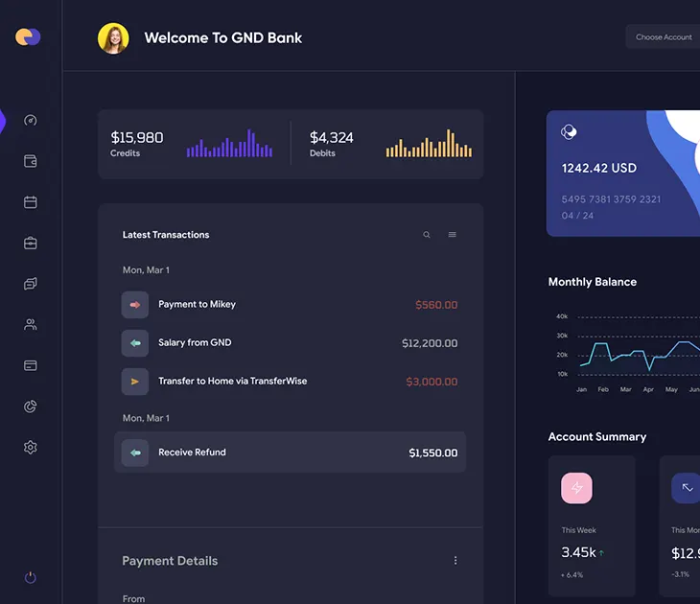The height and width of the screenshot is (604, 700).
Task: Open the This Week summary card
Action: pyautogui.click(x=592, y=526)
